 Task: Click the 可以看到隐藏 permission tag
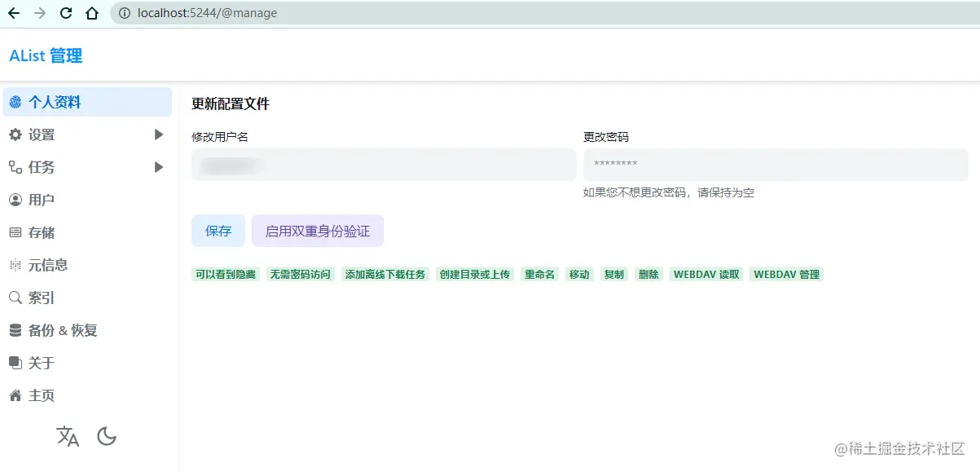226,275
